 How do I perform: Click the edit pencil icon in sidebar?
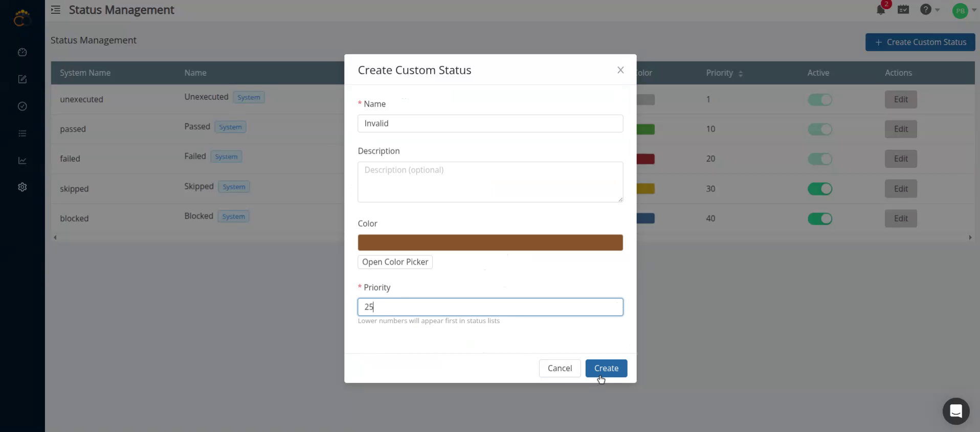point(22,79)
